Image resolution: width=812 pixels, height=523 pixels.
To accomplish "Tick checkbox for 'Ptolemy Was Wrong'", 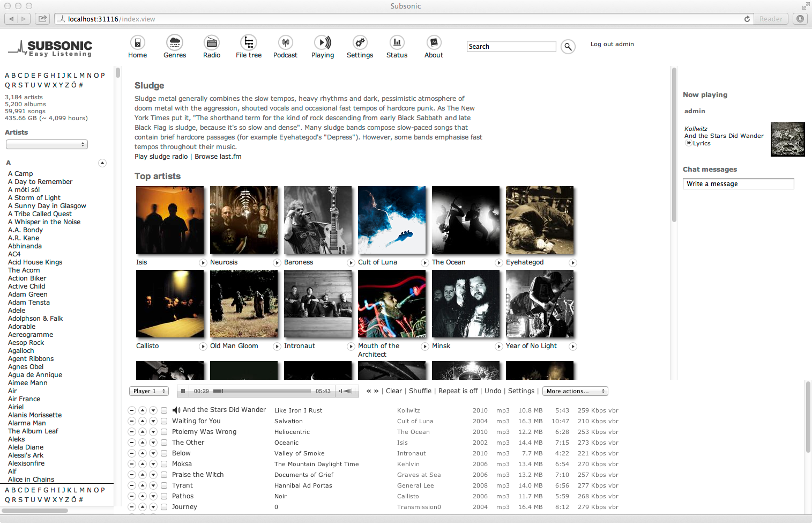I will (164, 432).
